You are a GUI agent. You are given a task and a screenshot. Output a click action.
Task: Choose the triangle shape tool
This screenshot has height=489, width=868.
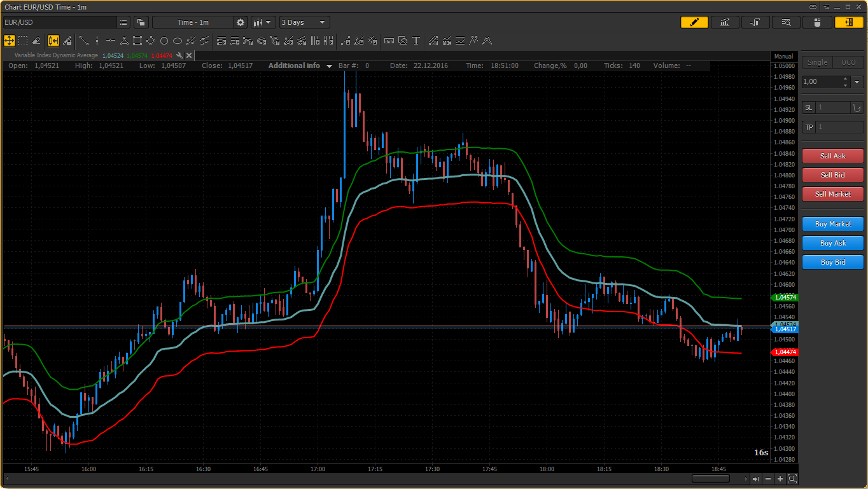123,41
